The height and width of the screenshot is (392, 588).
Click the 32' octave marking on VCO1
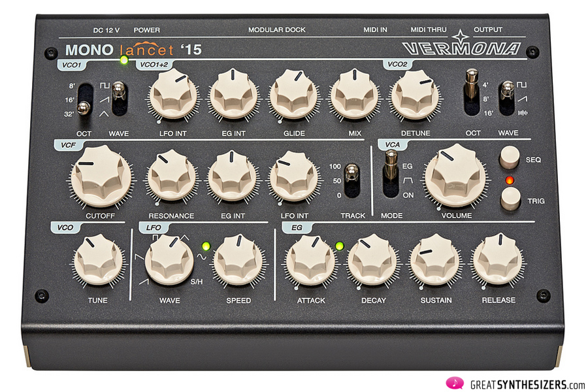[69, 114]
